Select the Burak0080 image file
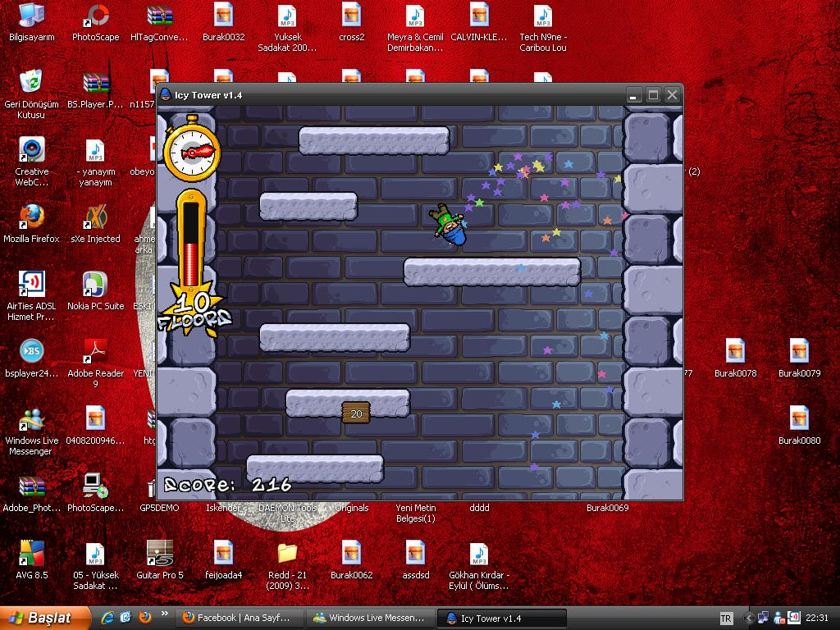The height and width of the screenshot is (630, 840). [799, 426]
